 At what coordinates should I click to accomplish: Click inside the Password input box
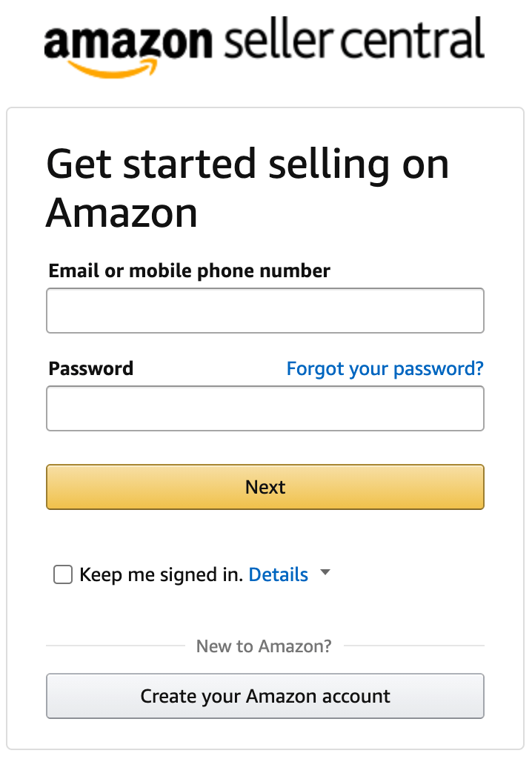(265, 408)
